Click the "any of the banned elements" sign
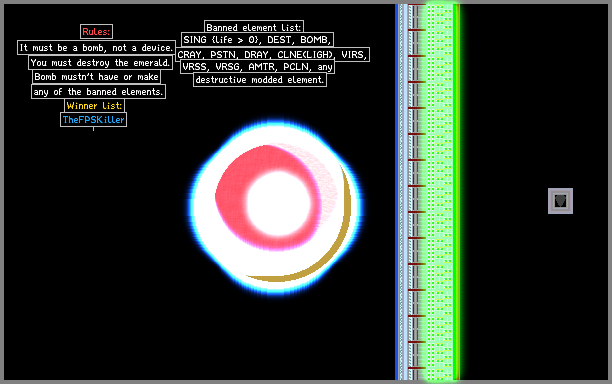Screen dimensions: 612x384 tap(98, 92)
